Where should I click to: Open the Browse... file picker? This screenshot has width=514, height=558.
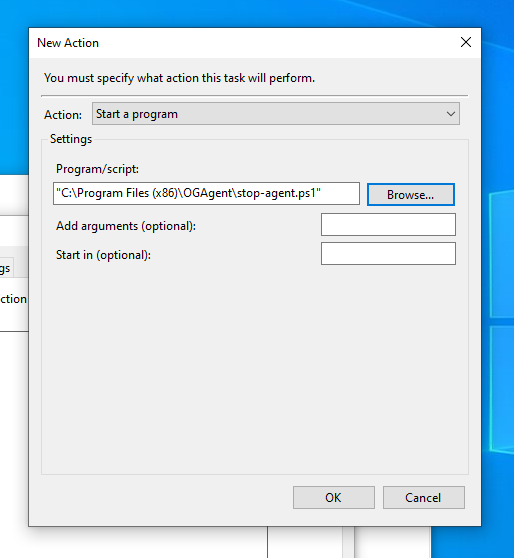tap(411, 195)
